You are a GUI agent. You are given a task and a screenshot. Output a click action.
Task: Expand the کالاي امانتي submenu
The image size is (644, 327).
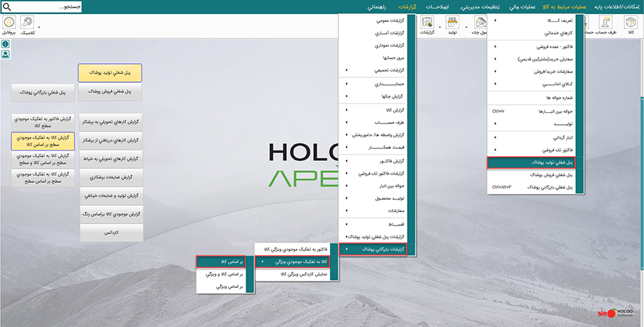(x=532, y=84)
